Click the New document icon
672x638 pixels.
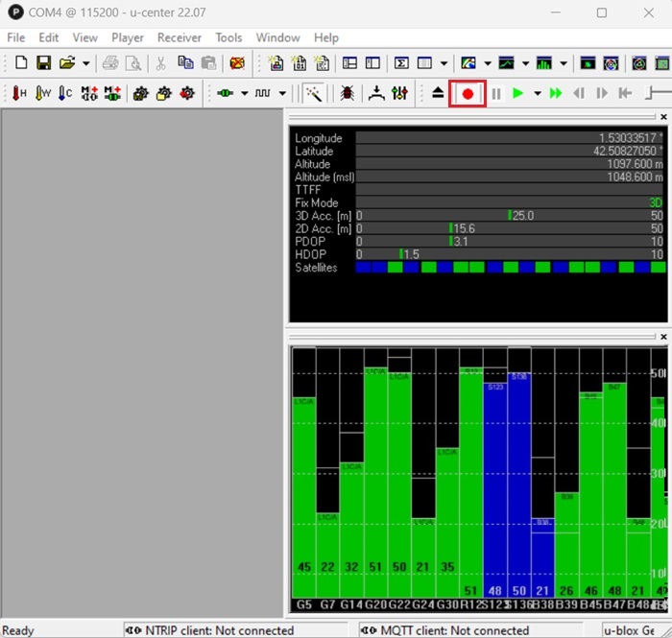[21, 63]
